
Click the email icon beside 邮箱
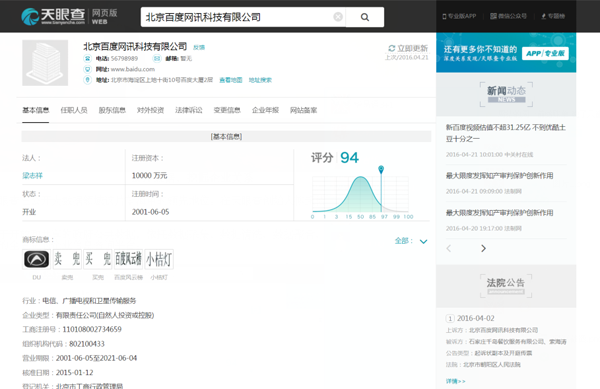(x=157, y=59)
